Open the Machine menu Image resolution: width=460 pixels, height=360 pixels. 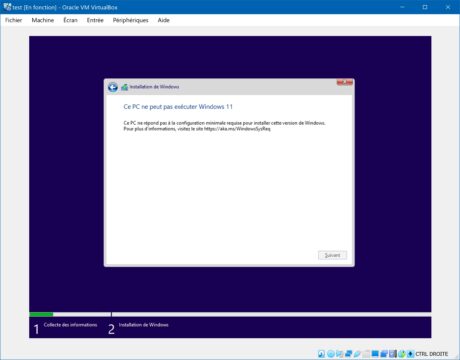[x=43, y=20]
